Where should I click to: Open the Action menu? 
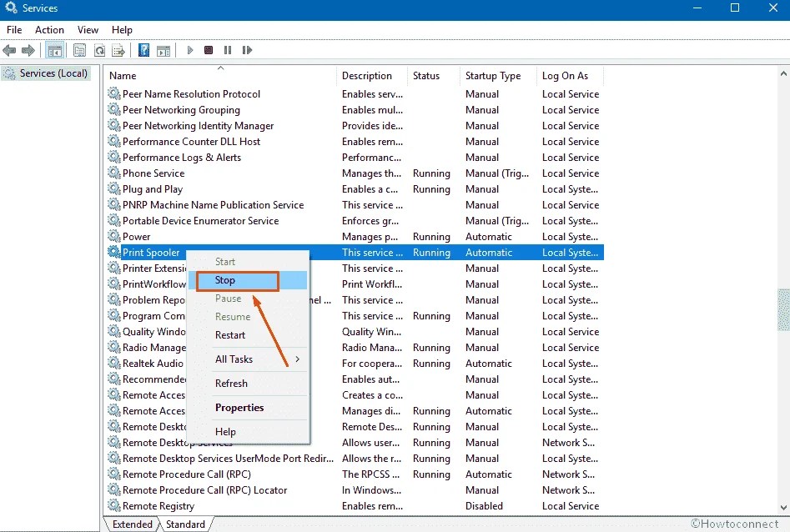pyautogui.click(x=49, y=29)
